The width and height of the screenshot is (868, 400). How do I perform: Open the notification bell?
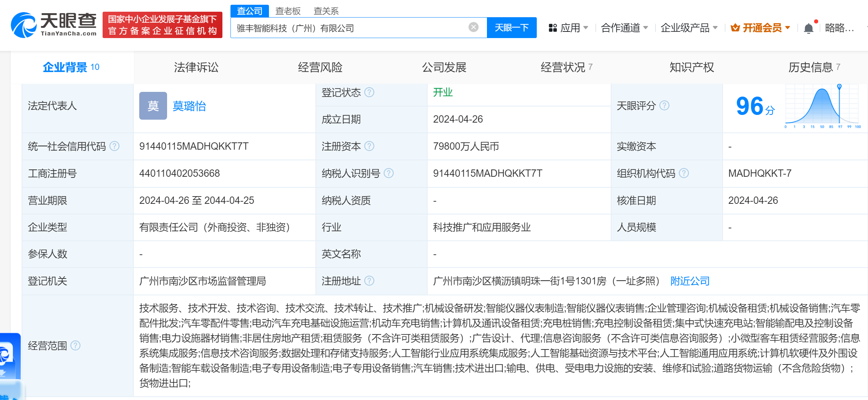pyautogui.click(x=808, y=27)
